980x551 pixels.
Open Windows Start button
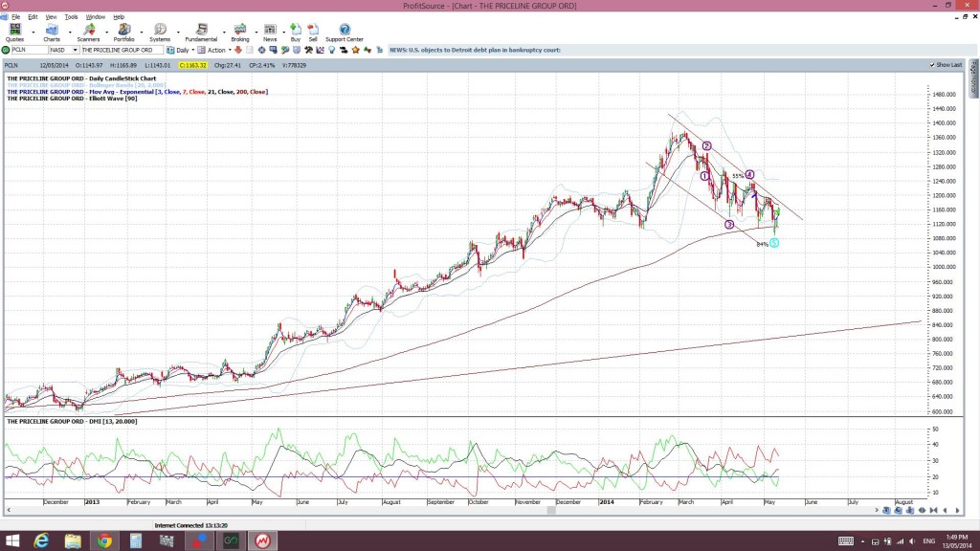(x=11, y=540)
